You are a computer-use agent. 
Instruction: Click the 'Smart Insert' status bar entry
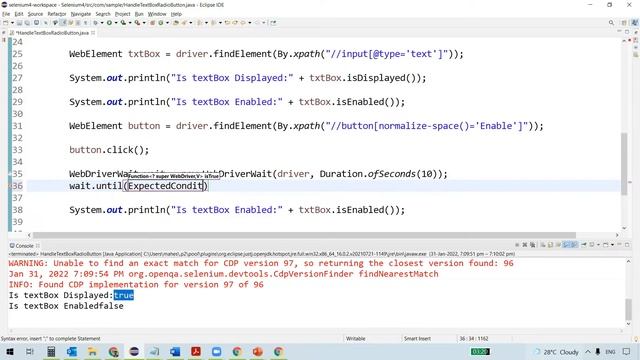point(417,338)
